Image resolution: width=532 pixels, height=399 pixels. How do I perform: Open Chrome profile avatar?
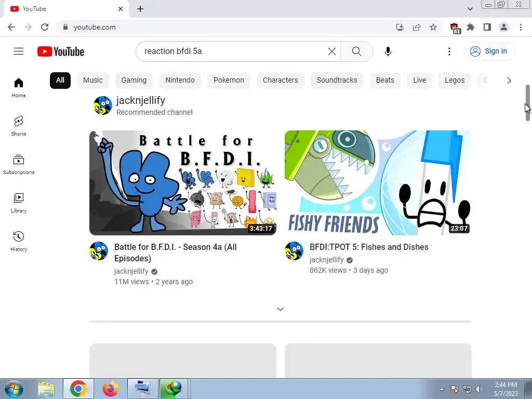[x=504, y=27]
